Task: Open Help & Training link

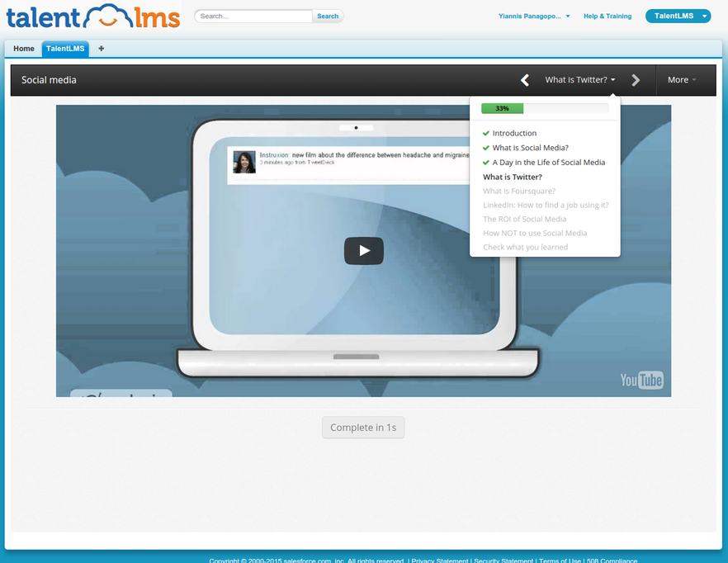Action: [607, 17]
